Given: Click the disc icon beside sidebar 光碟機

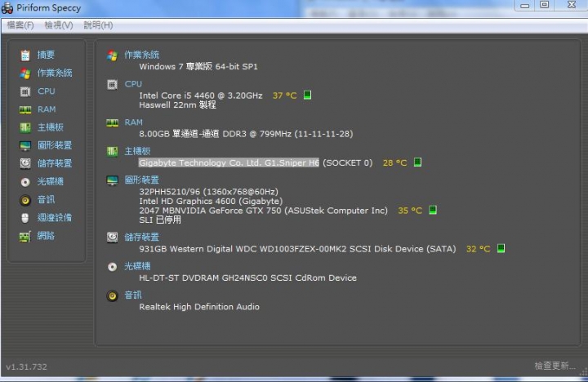Looking at the screenshot, I should pos(25,182).
